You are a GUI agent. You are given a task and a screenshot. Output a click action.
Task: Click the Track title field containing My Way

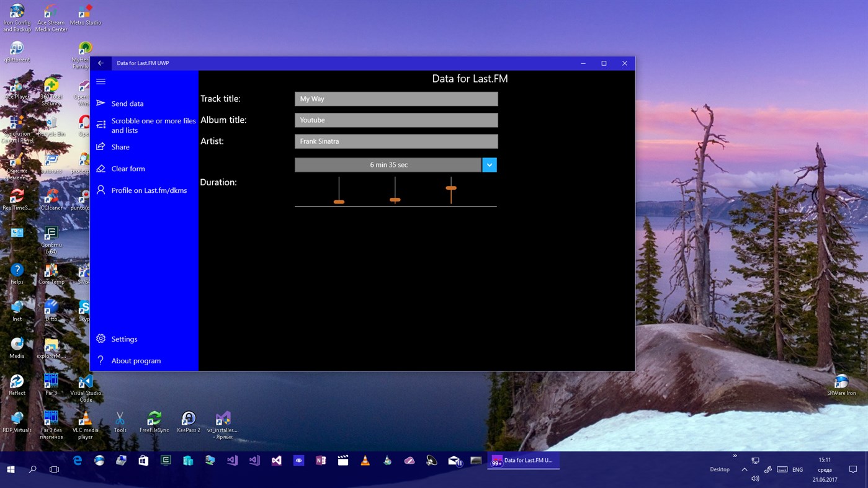396,99
